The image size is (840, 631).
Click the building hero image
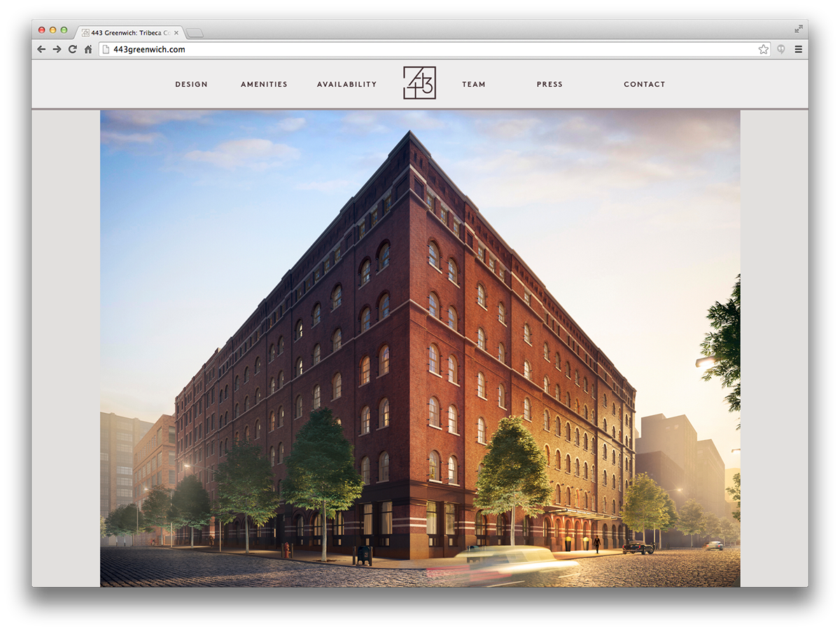[420, 348]
